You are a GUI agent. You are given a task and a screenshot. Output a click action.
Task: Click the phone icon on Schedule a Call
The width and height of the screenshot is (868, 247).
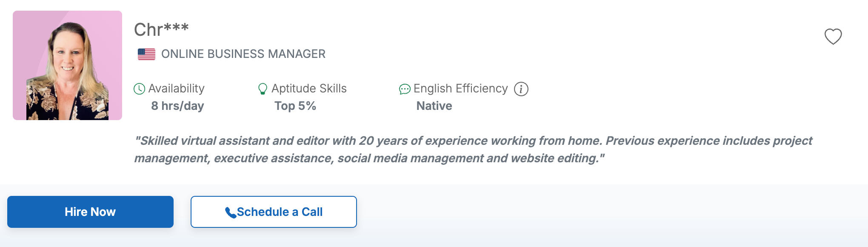pyautogui.click(x=230, y=212)
